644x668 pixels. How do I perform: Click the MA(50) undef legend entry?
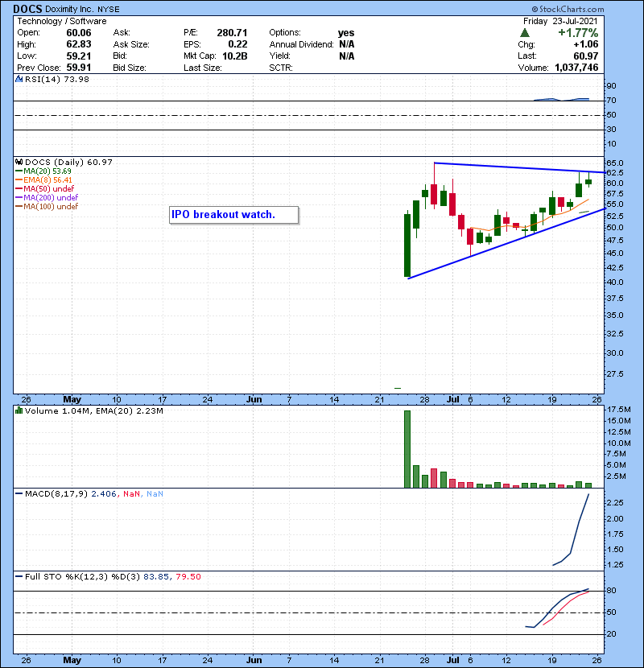tap(45, 188)
